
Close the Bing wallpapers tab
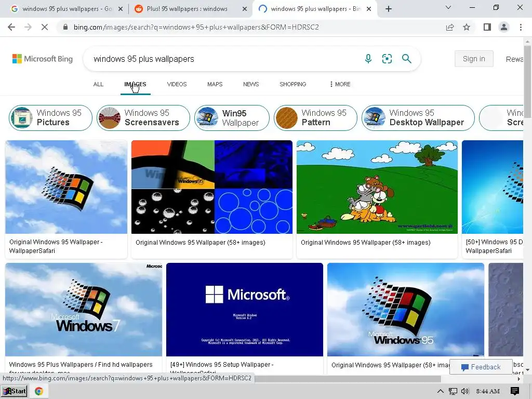coord(369,9)
